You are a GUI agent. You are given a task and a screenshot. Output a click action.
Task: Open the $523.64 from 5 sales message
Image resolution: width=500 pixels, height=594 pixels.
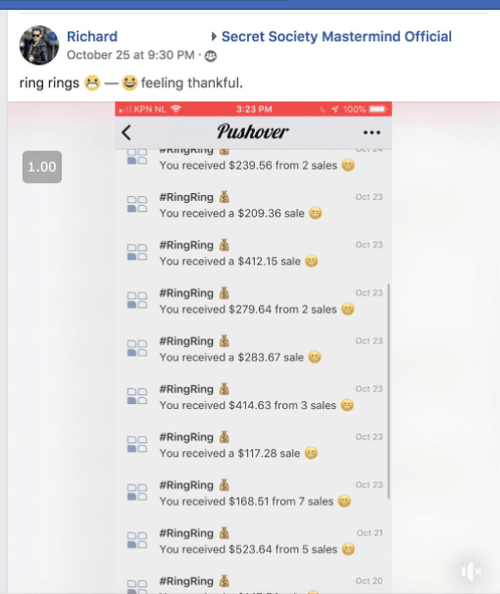pos(254,541)
